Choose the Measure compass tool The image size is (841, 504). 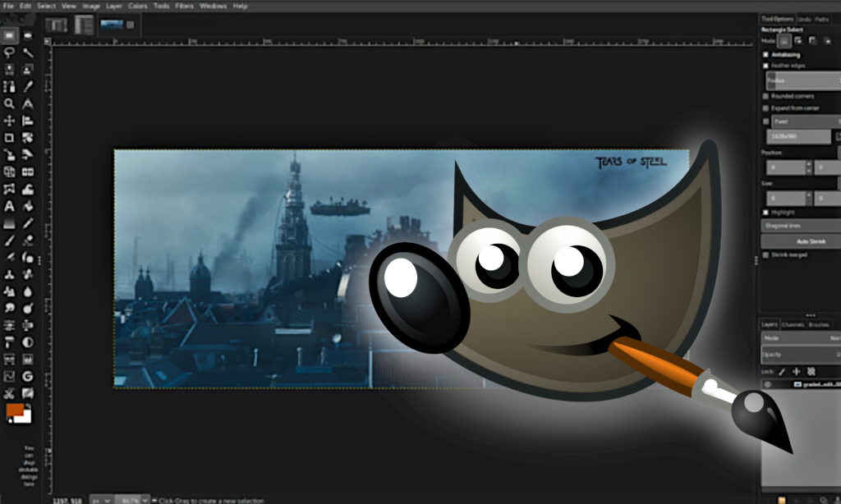tap(28, 103)
